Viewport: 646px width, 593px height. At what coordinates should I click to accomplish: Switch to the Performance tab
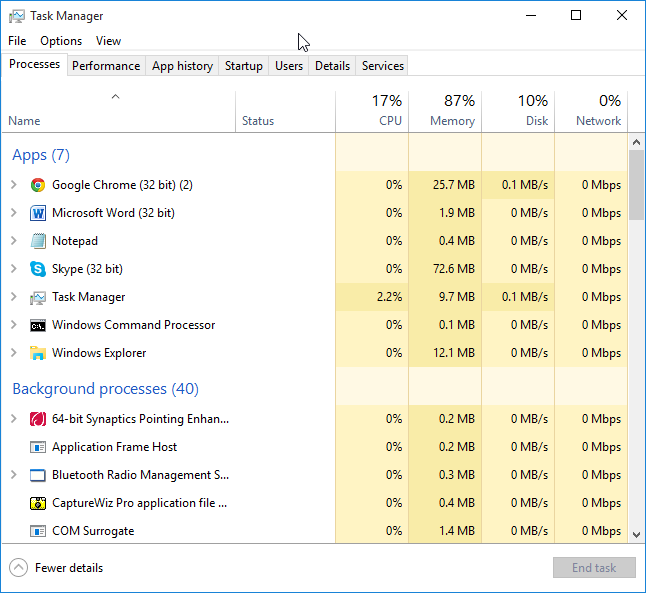(x=106, y=66)
